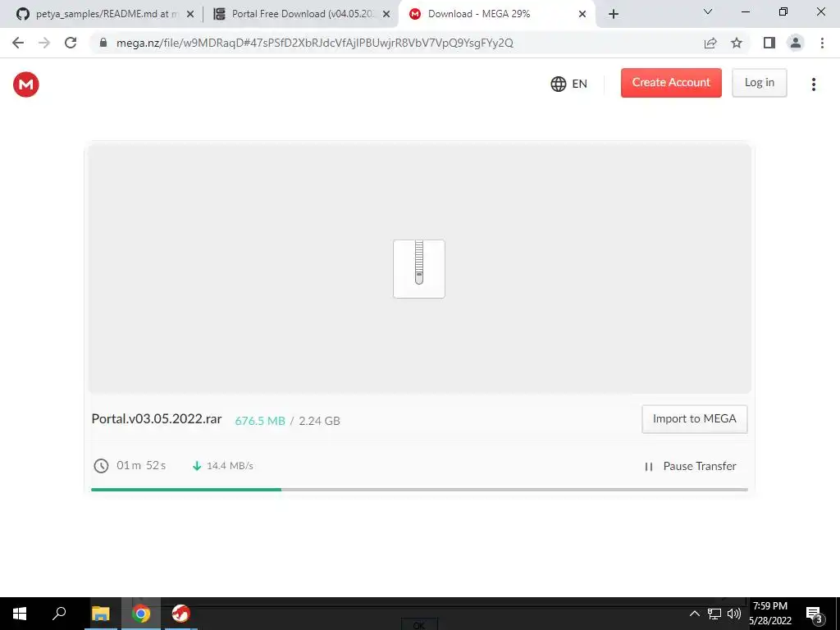Click the Create Account button
This screenshot has height=630, width=840.
tap(671, 83)
